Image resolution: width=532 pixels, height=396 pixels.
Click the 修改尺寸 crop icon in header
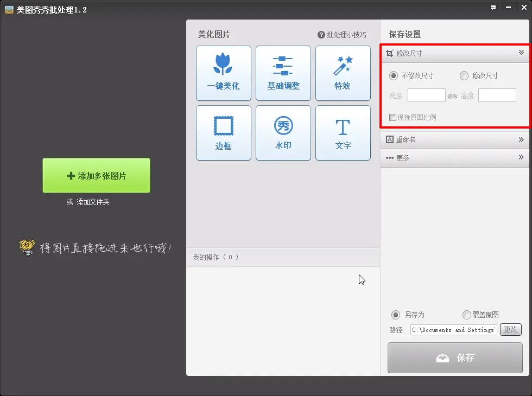pyautogui.click(x=390, y=53)
